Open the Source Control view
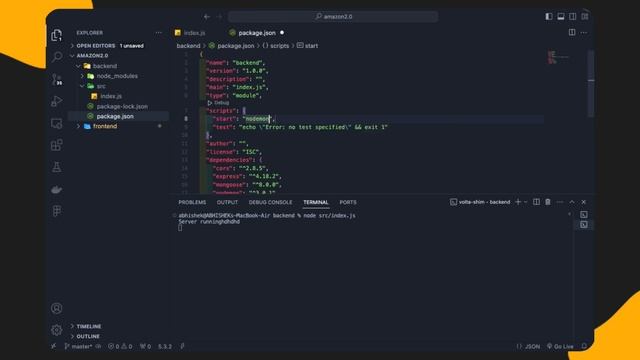 click(x=57, y=79)
